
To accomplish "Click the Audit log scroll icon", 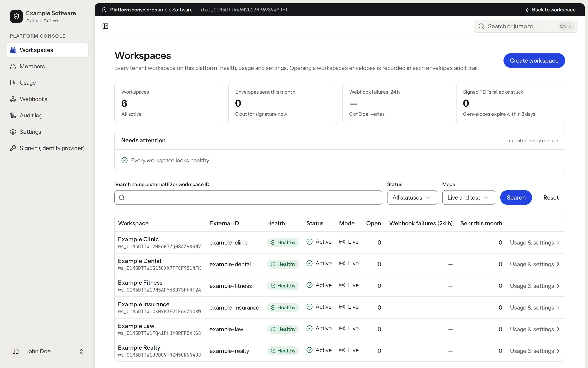I will click(x=13, y=115).
